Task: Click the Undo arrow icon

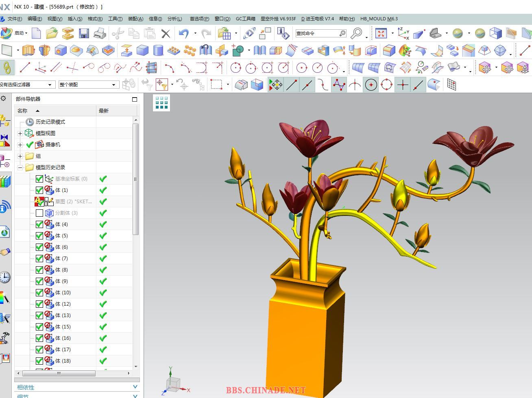Action: [183, 33]
